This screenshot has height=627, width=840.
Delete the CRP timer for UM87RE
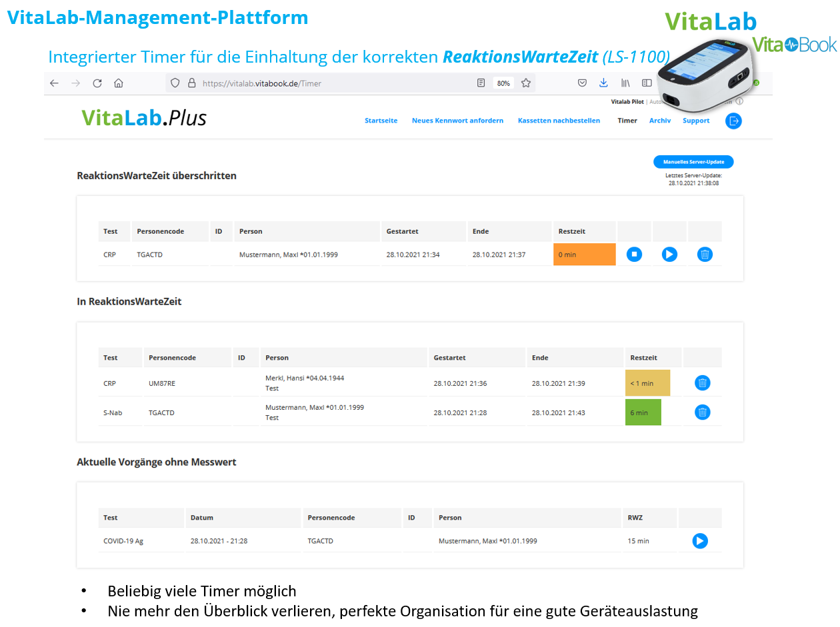click(x=702, y=382)
